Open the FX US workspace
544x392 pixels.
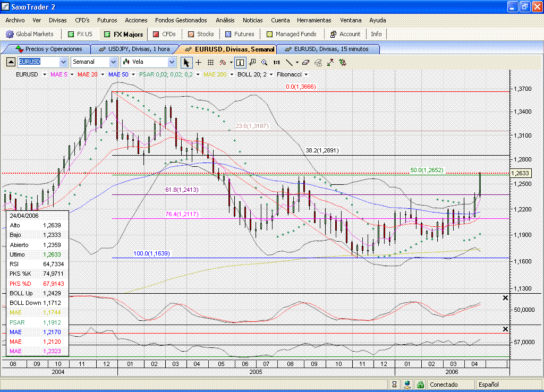point(80,34)
